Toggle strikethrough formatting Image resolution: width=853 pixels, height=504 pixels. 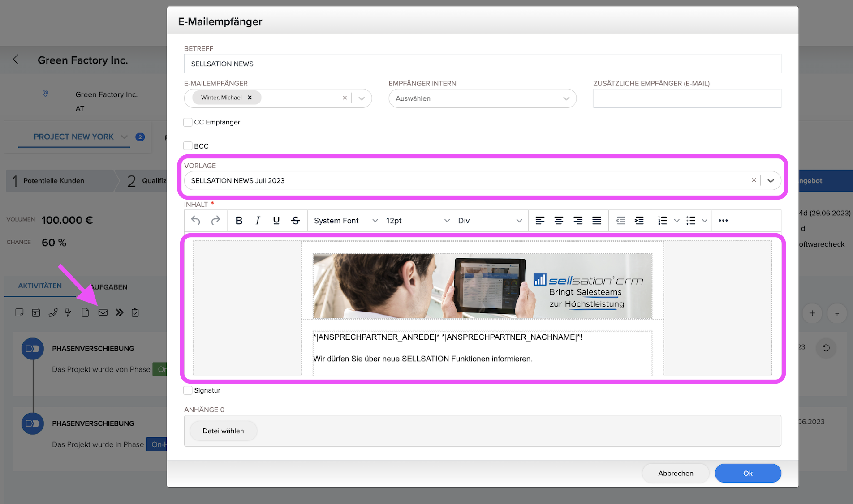pyautogui.click(x=295, y=220)
